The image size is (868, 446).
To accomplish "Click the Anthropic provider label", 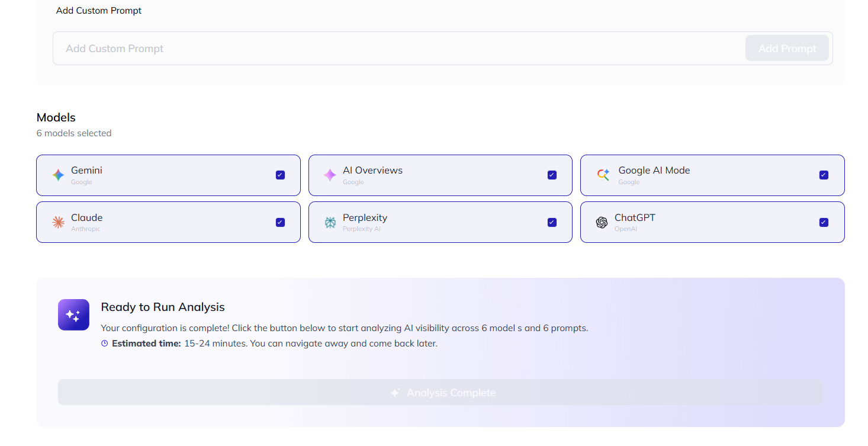I will [x=86, y=229].
